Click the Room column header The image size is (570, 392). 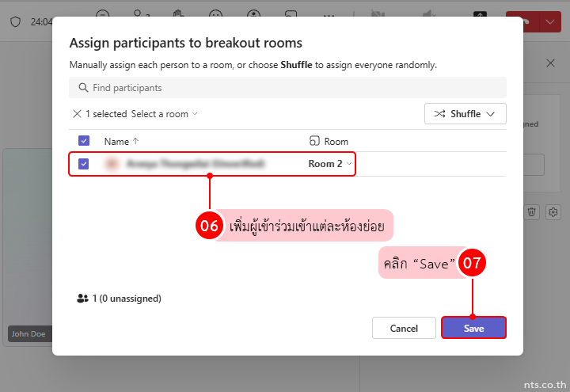click(329, 141)
